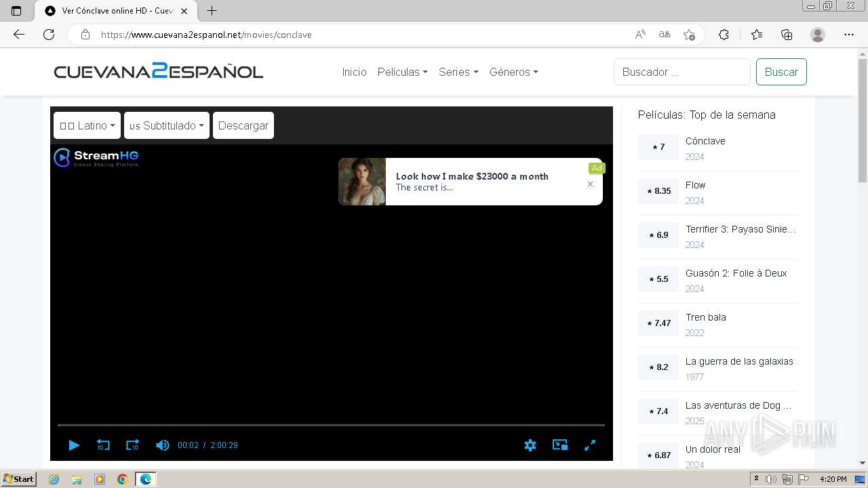
Task: Refresh the current page
Action: (49, 35)
